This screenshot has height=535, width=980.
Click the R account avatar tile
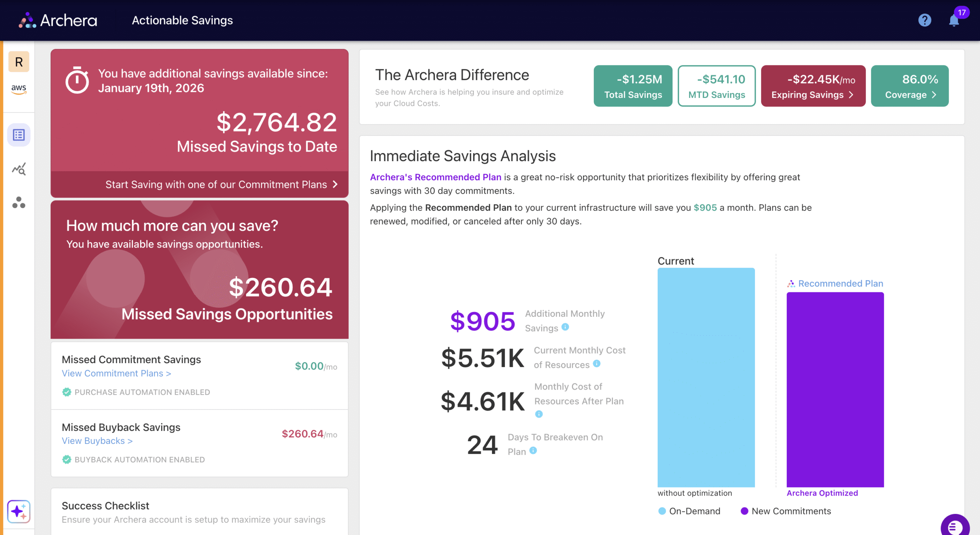(19, 62)
